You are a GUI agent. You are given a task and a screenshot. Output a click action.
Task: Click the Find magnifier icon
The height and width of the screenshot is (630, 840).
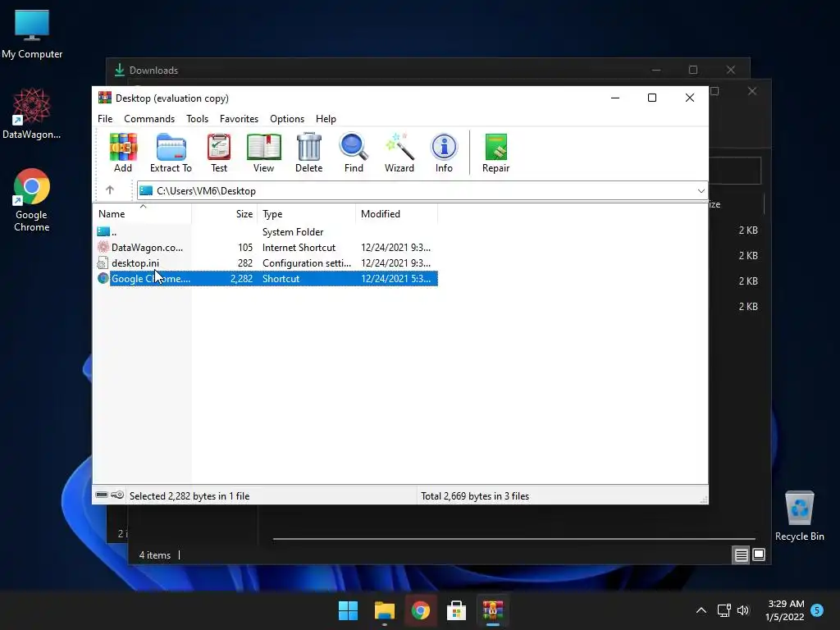[x=354, y=148]
